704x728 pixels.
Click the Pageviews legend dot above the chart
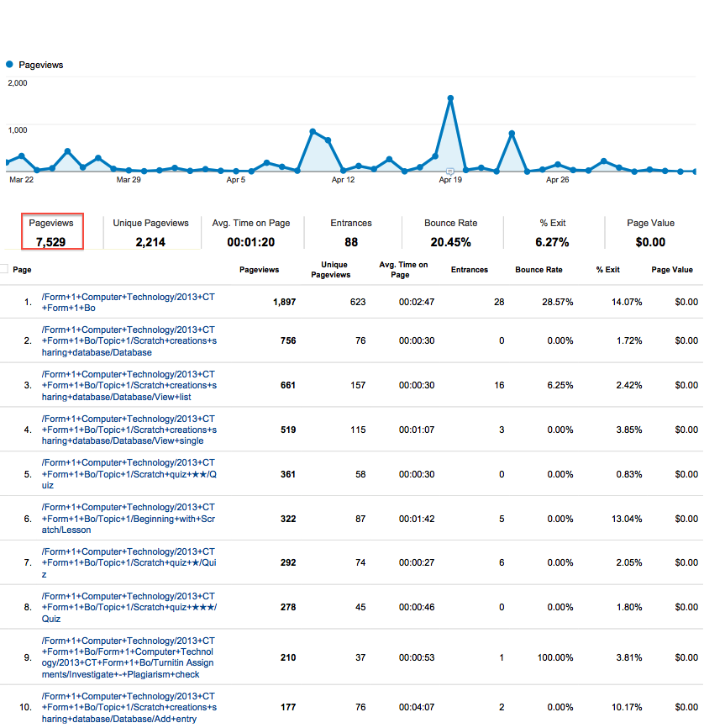coord(10,65)
